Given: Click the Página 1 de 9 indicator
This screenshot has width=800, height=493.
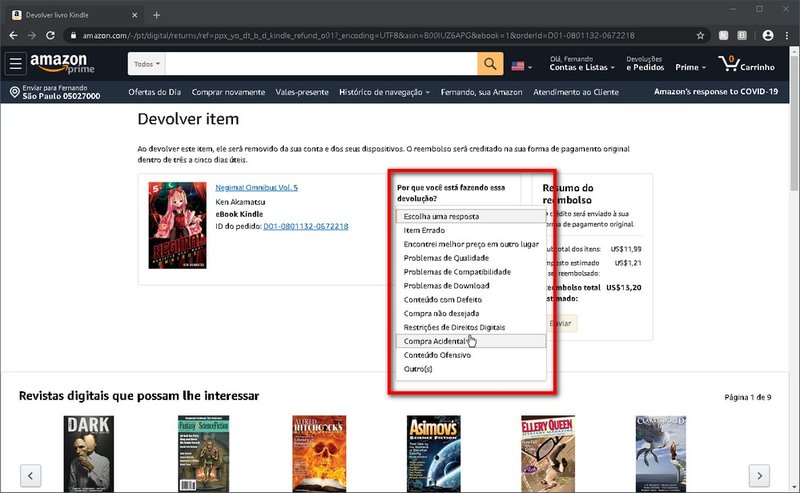Looking at the screenshot, I should tap(747, 397).
